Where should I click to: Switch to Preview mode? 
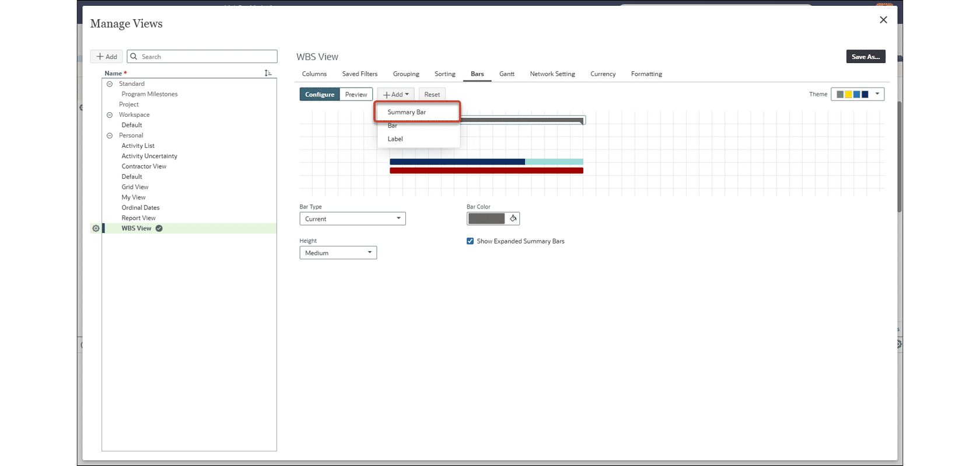tap(356, 95)
